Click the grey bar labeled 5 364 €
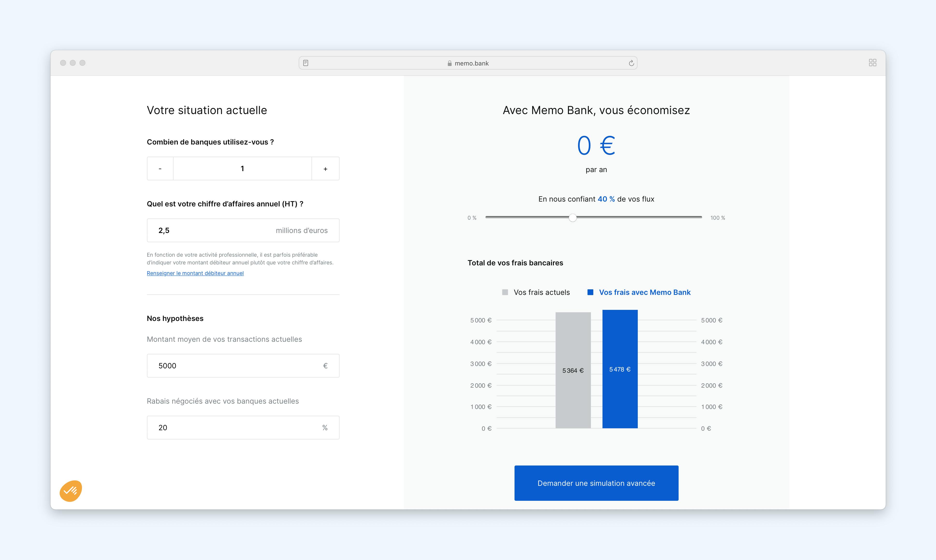 point(573,370)
